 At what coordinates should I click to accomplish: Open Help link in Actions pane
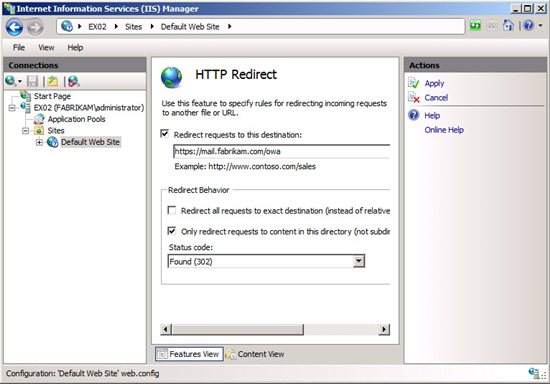click(x=432, y=116)
